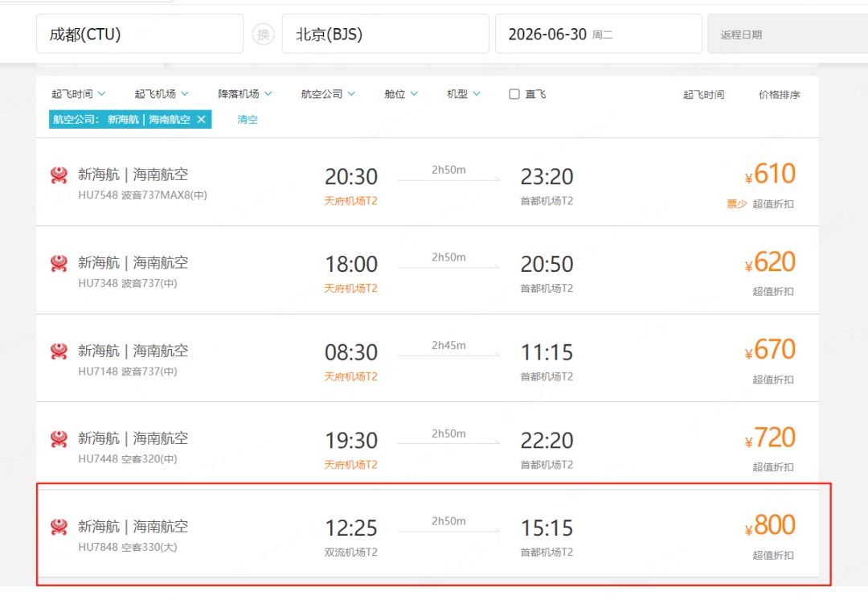868x600 pixels.
Task: Expand the 舱位 cabin class dropdown
Action: pyautogui.click(x=401, y=94)
